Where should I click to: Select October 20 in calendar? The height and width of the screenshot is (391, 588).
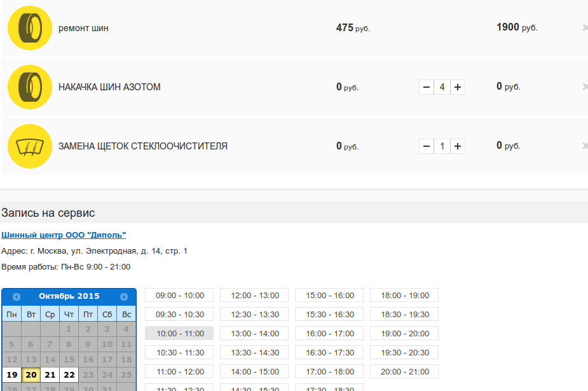tap(31, 375)
